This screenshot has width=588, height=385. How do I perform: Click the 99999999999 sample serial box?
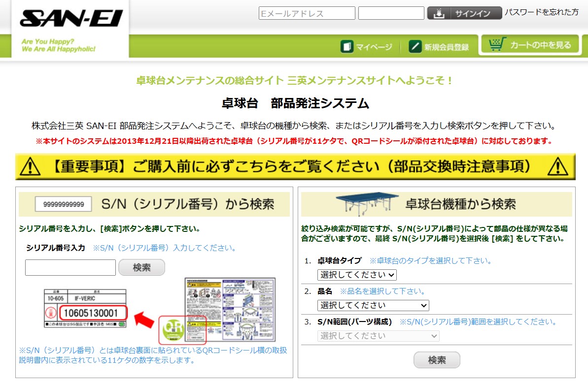tap(64, 204)
